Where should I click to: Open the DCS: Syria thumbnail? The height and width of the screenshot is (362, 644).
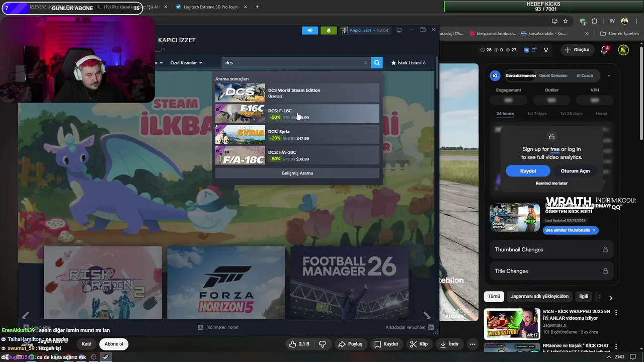pos(240,134)
